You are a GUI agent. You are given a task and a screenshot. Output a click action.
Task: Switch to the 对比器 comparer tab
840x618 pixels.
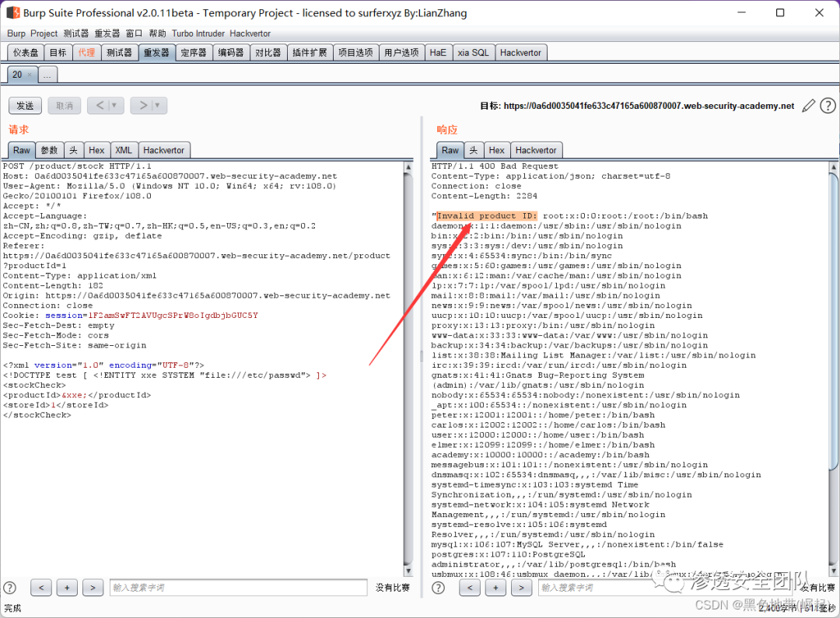268,53
